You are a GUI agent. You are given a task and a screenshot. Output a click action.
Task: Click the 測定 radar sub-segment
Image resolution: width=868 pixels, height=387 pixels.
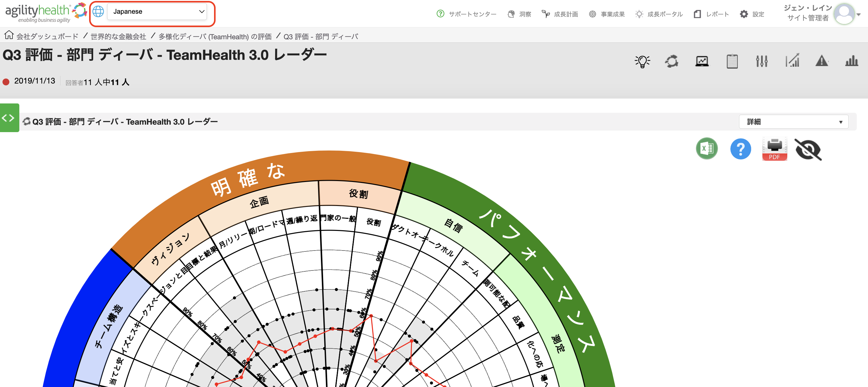[x=558, y=344]
